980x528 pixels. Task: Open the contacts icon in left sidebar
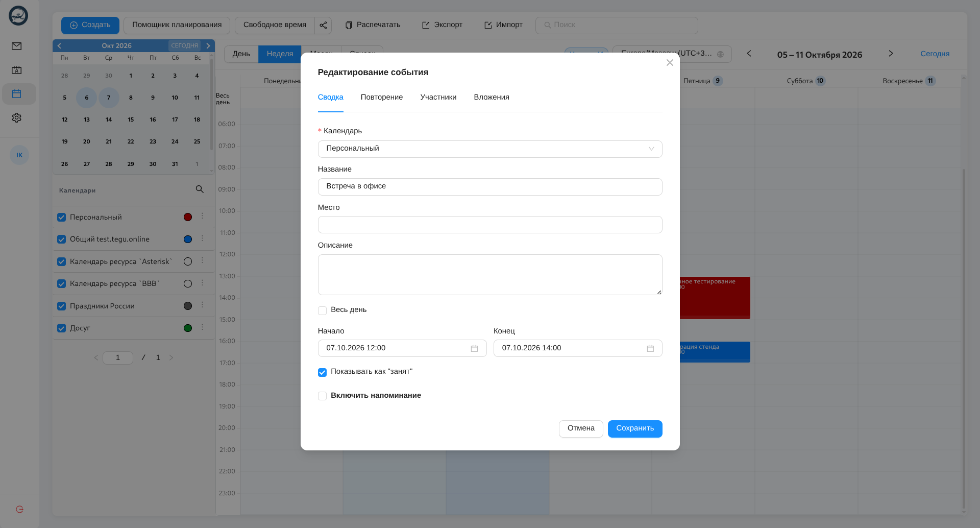click(17, 70)
